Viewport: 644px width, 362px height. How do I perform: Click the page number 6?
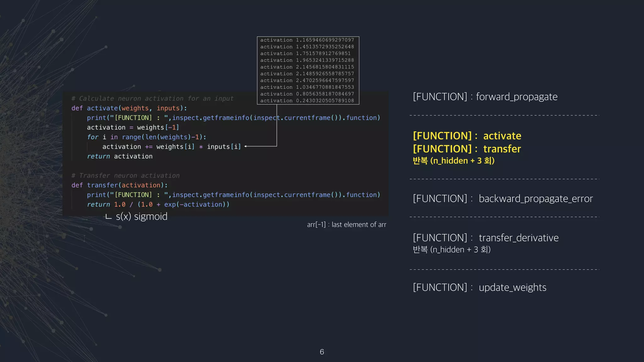point(322,352)
